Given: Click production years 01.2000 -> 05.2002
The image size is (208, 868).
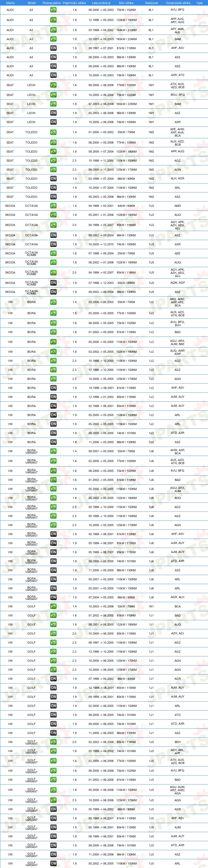Looking at the screenshot, I should point(101,132).
